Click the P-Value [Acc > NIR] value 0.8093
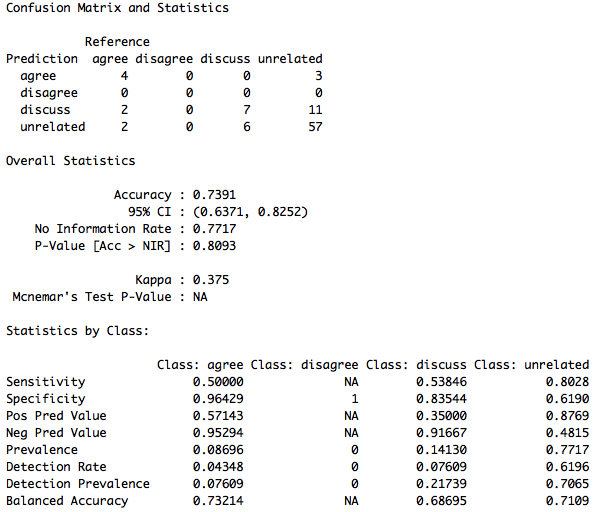The image size is (604, 512). point(215,246)
